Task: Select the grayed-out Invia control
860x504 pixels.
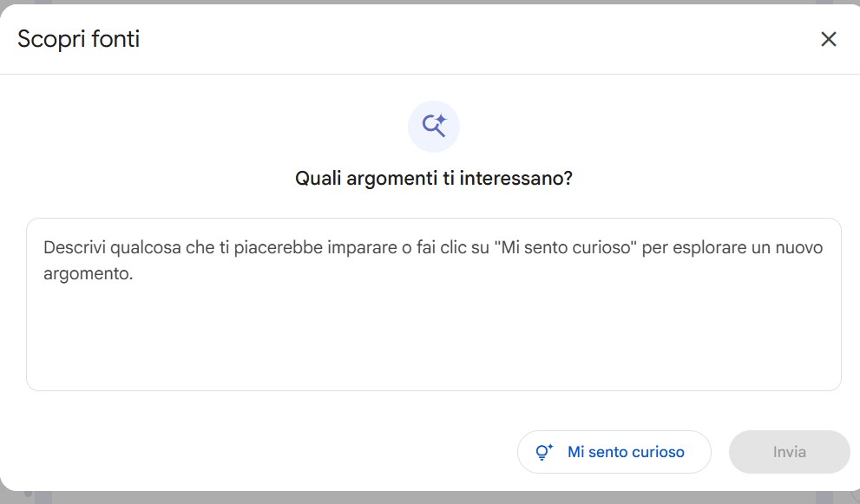Action: [789, 451]
